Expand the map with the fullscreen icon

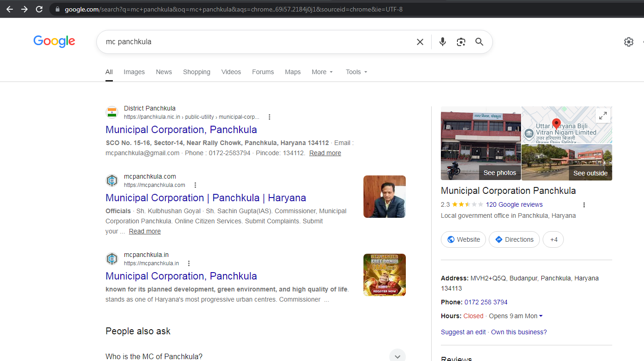pos(603,116)
